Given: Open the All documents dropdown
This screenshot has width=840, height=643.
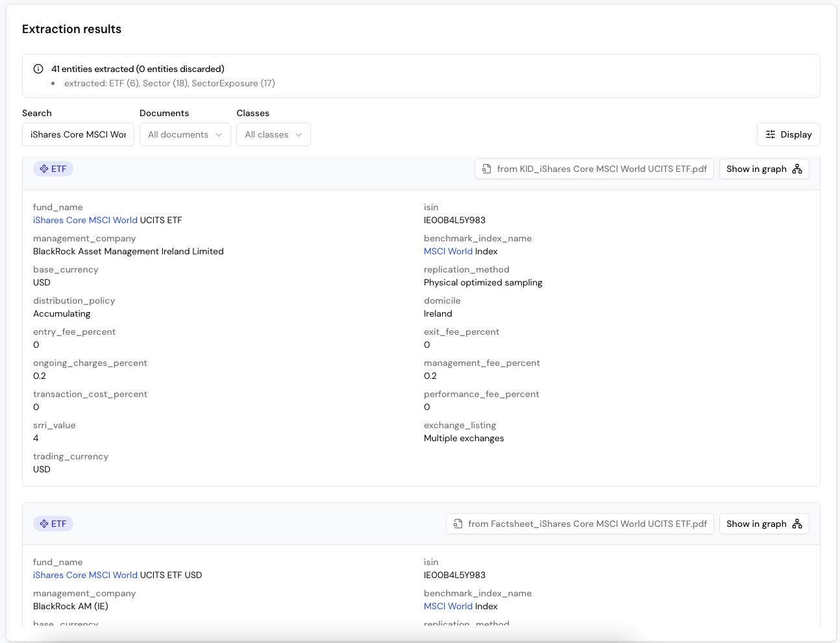Looking at the screenshot, I should click(185, 134).
